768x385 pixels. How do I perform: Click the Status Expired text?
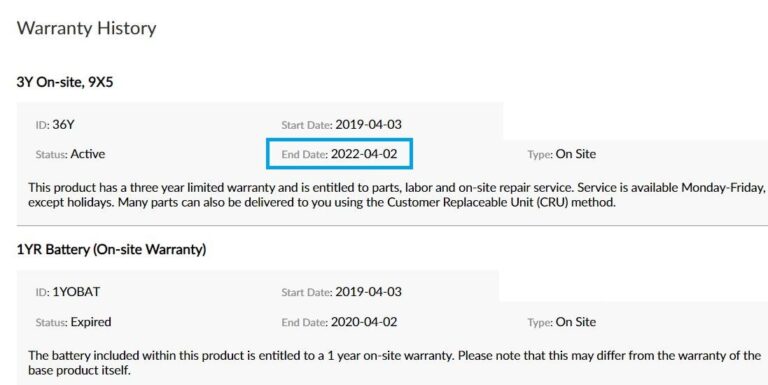coord(73,322)
